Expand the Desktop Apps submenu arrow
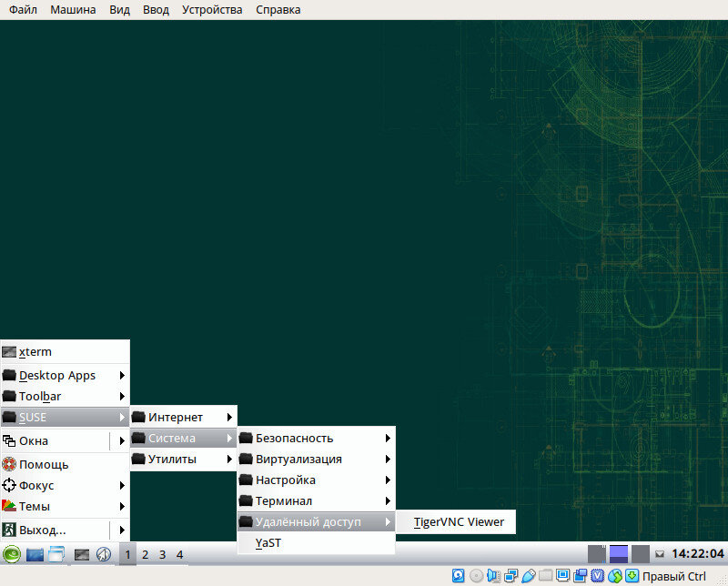The image size is (728, 586). (122, 375)
